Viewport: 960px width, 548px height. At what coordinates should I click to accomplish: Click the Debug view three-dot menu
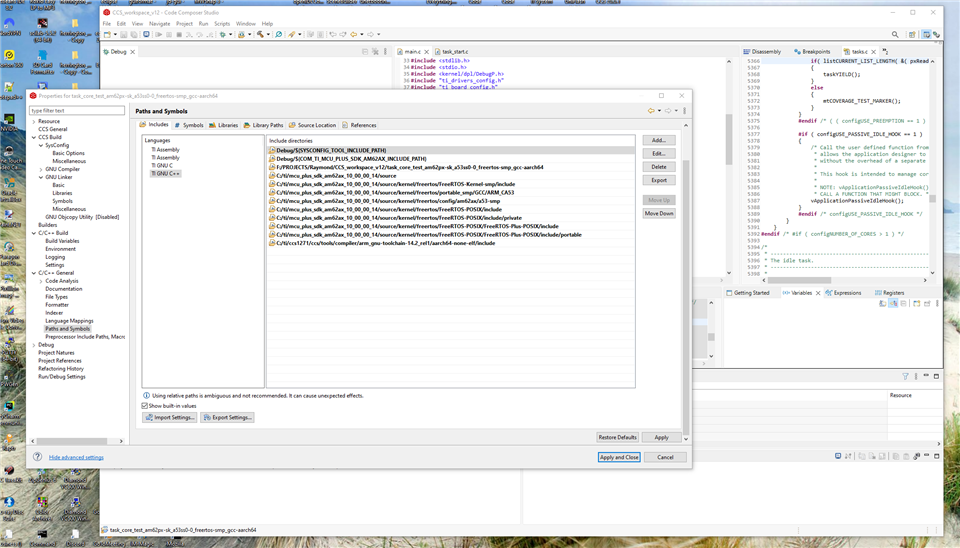(x=385, y=52)
